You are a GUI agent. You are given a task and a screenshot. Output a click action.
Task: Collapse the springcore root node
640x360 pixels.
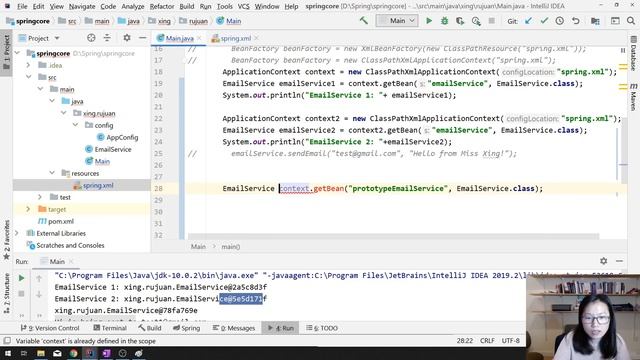click(x=17, y=53)
